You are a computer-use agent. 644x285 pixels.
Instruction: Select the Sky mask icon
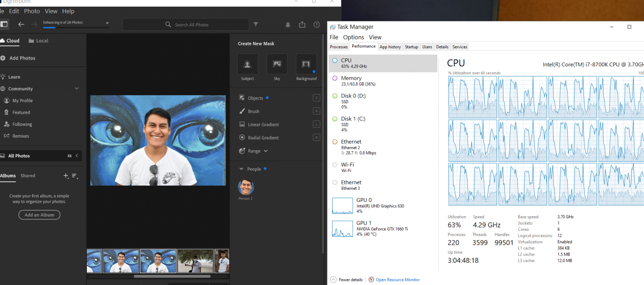tap(277, 64)
